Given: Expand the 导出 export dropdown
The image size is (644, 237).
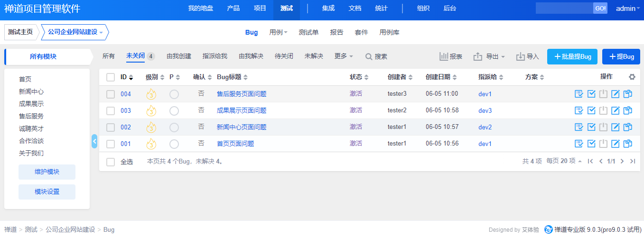Looking at the screenshot, I should click(x=489, y=56).
